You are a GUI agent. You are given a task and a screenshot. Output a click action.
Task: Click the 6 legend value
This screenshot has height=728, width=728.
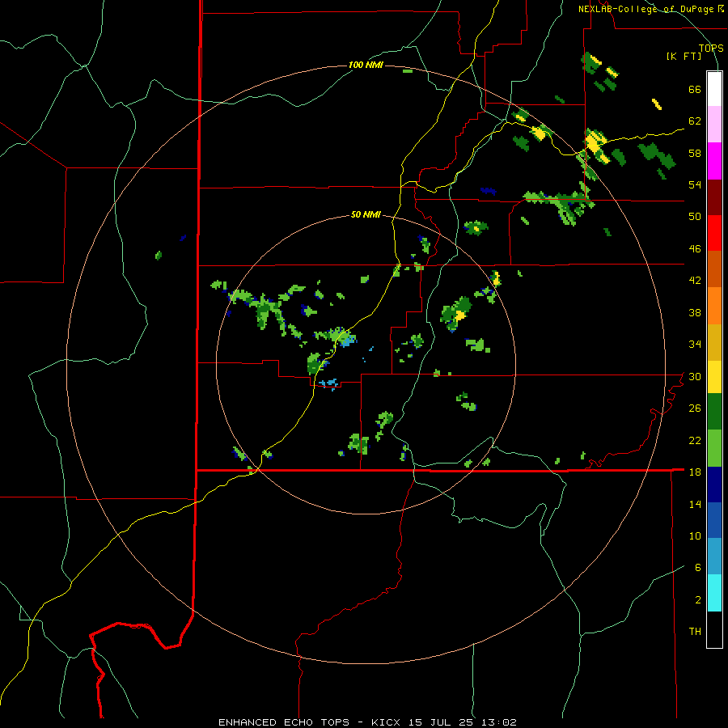698,567
